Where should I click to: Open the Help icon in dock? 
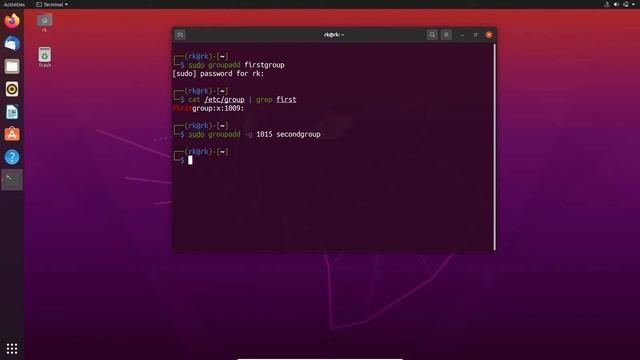click(12, 157)
